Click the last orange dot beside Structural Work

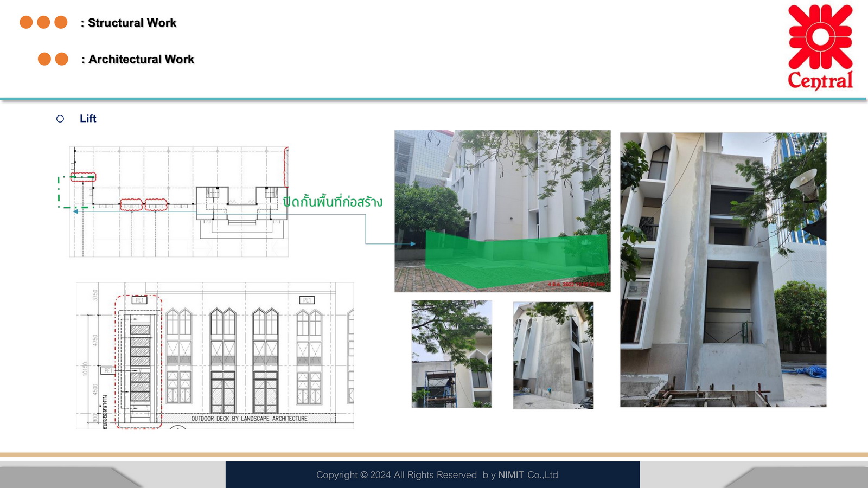pos(61,22)
